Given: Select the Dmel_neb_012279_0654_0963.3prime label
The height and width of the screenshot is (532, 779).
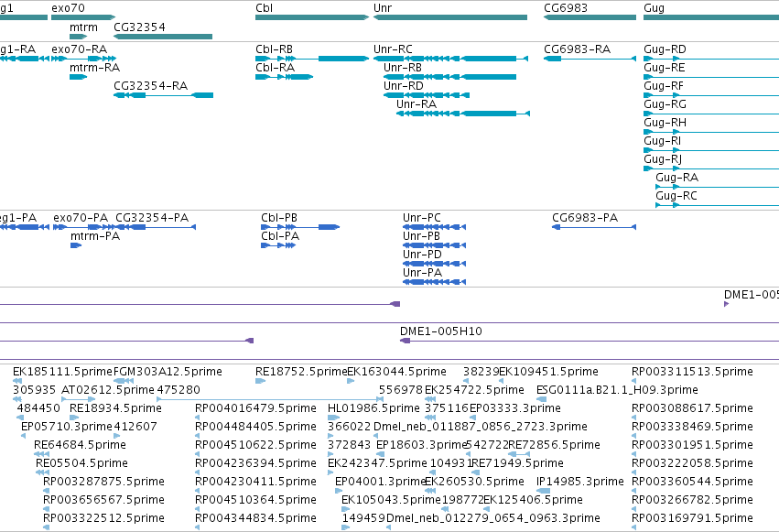Looking at the screenshot, I should click(492, 518).
